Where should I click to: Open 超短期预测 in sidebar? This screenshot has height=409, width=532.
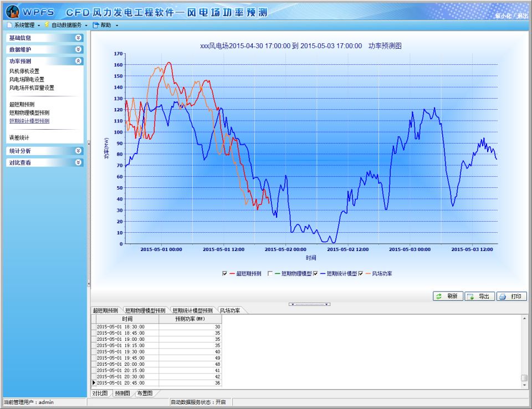(x=22, y=104)
